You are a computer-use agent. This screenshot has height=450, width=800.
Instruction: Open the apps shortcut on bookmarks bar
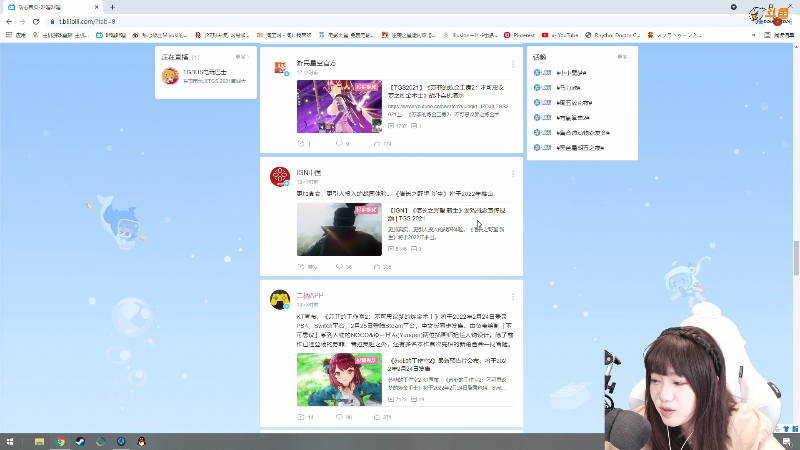pos(15,35)
